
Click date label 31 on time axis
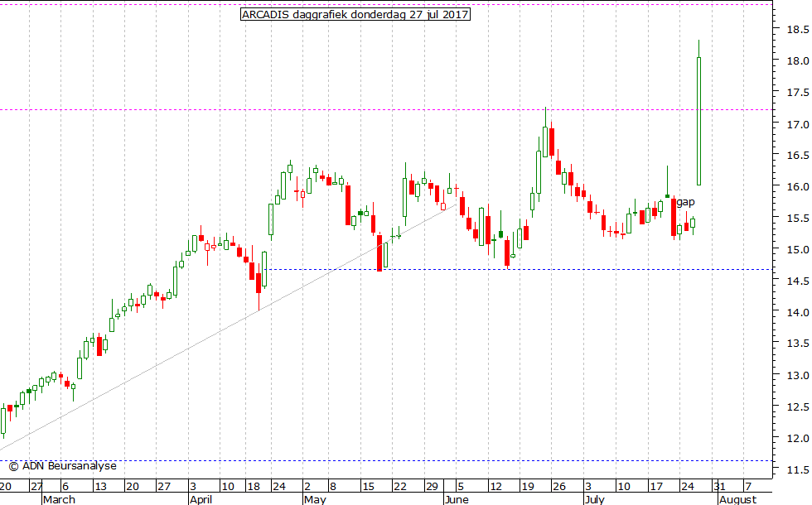[x=719, y=487]
